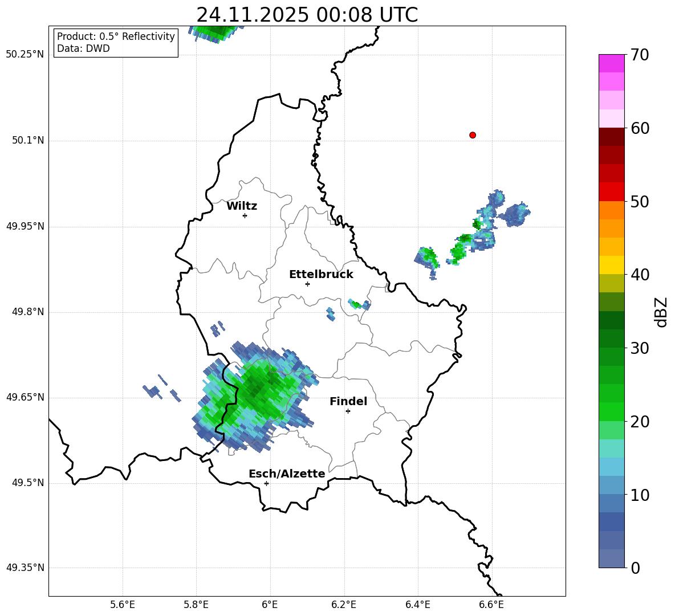Click the 49.5°N latitude label
675x616 pixels.
(29, 483)
